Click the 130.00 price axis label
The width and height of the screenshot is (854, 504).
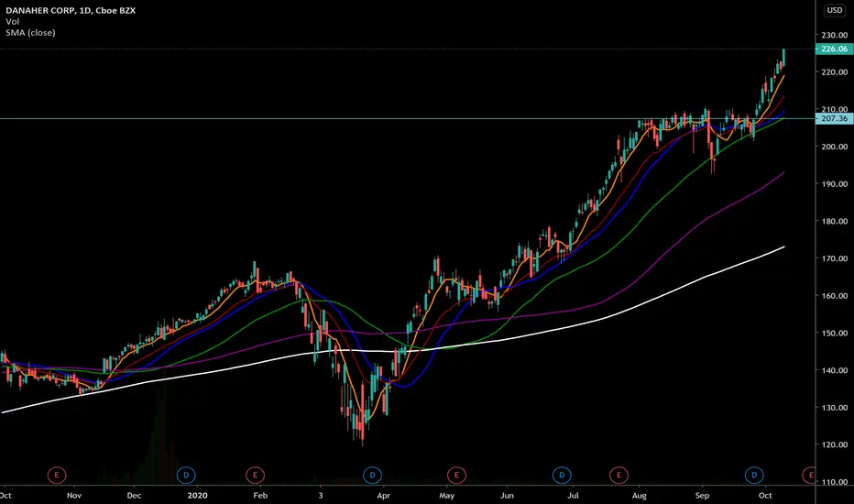pyautogui.click(x=835, y=408)
